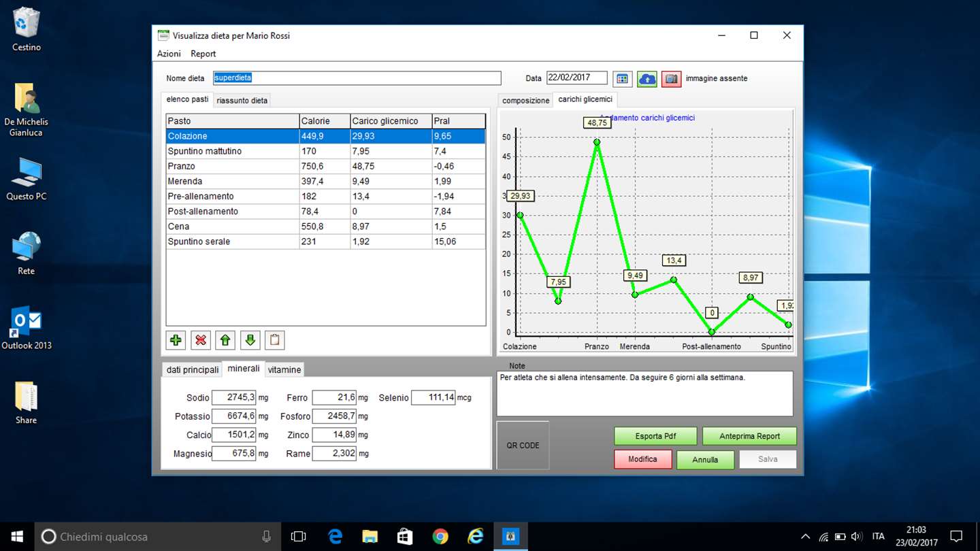
Task: Click the Nome dieta text field
Action: pos(357,78)
